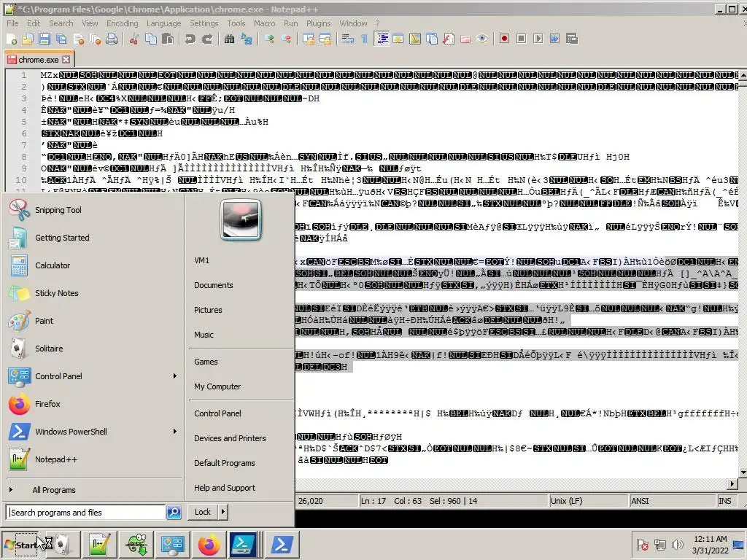
Task: Toggle Show All Characters pilcrow icon
Action: pyautogui.click(x=365, y=39)
